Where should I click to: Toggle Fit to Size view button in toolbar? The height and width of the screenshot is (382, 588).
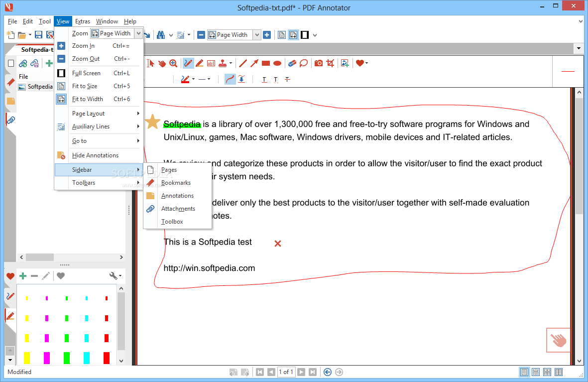tap(282, 35)
